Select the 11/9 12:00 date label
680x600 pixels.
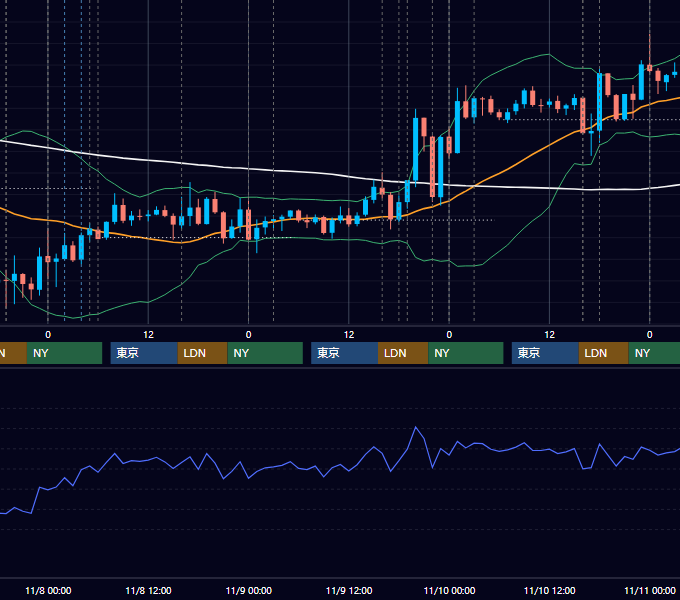[x=349, y=590]
